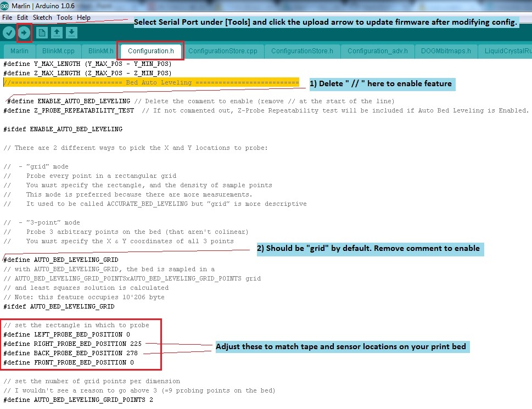Click the Arduino logo in title bar
Viewport: 532px width, 409px height.
click(4, 6)
